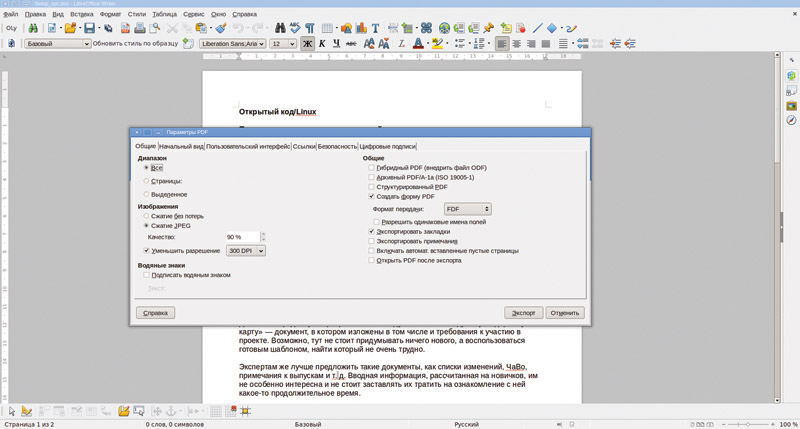This screenshot has height=429, width=800.
Task: Click the 'Экспорт' button
Action: coord(523,313)
